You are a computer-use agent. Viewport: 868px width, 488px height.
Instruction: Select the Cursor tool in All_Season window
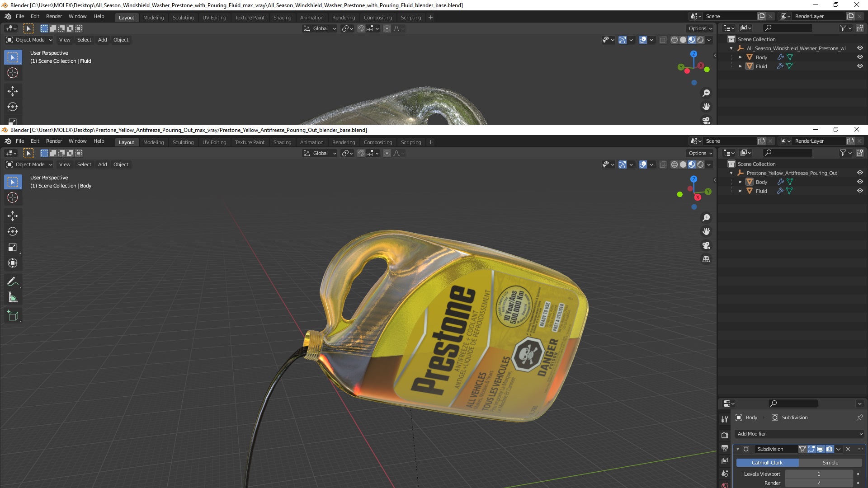13,73
